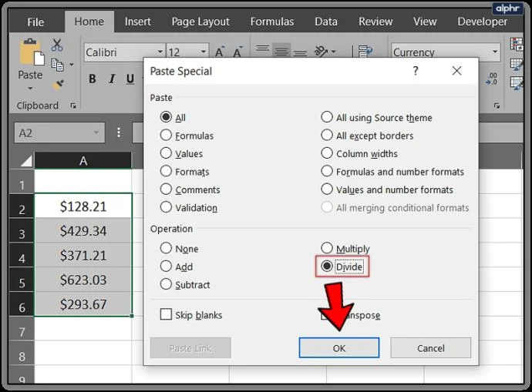The height and width of the screenshot is (392, 532).
Task: Click the Cut scissors icon
Action: 57,45
